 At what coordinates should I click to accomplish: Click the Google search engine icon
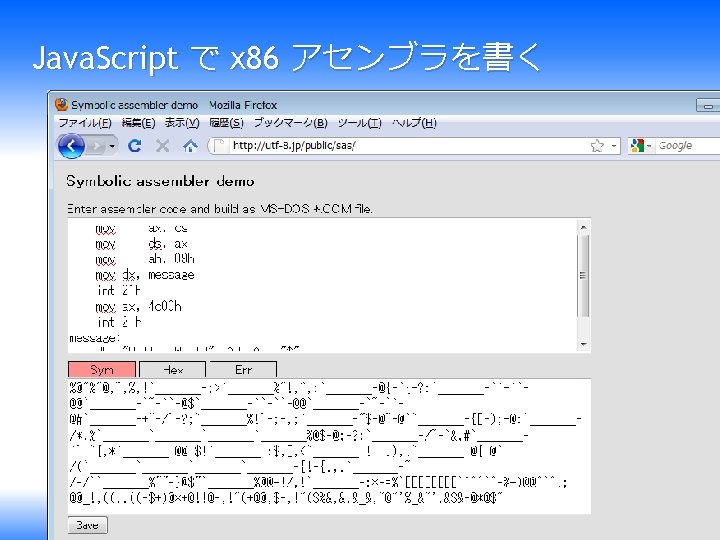(x=637, y=146)
